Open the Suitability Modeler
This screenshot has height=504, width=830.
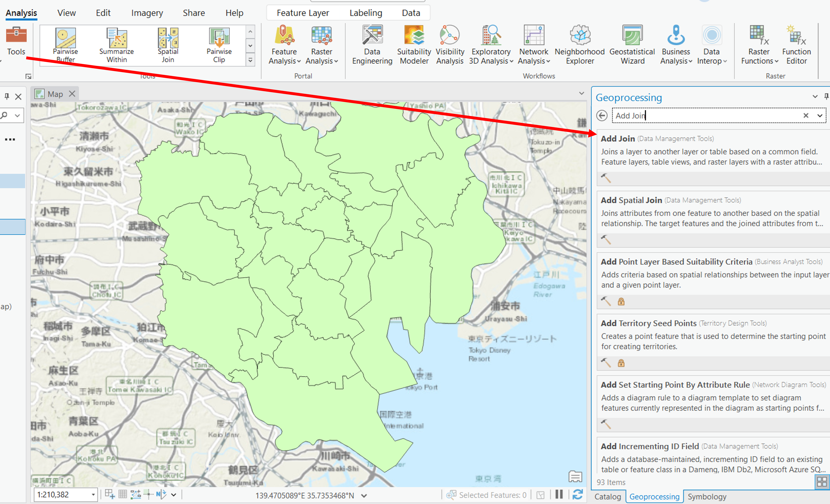pyautogui.click(x=414, y=44)
